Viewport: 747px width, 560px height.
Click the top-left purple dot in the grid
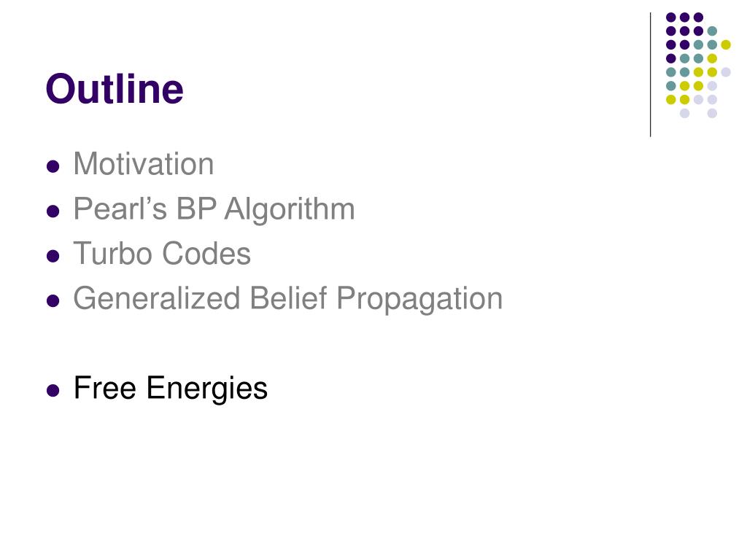coord(671,17)
